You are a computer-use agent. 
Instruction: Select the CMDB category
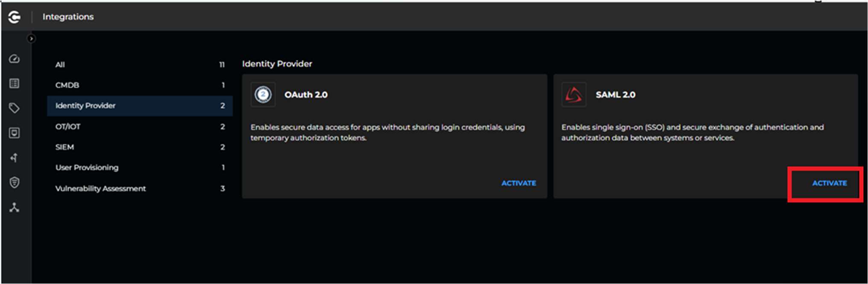click(67, 85)
